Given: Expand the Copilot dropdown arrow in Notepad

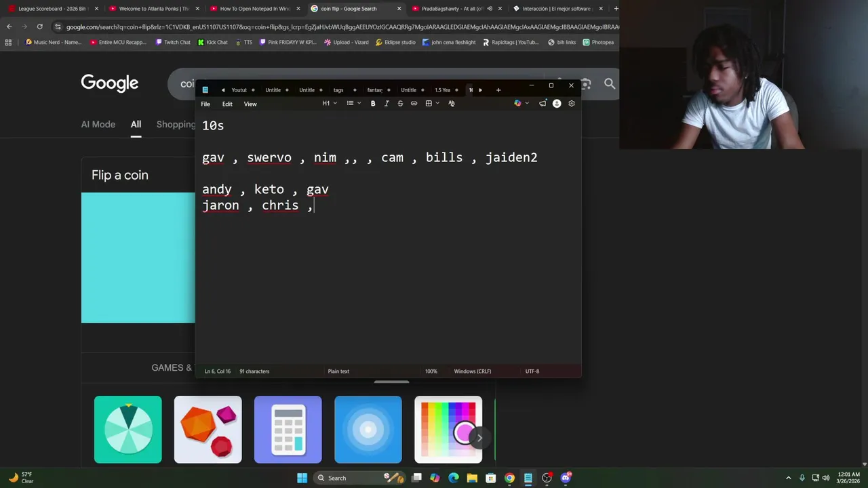Looking at the screenshot, I should point(527,104).
